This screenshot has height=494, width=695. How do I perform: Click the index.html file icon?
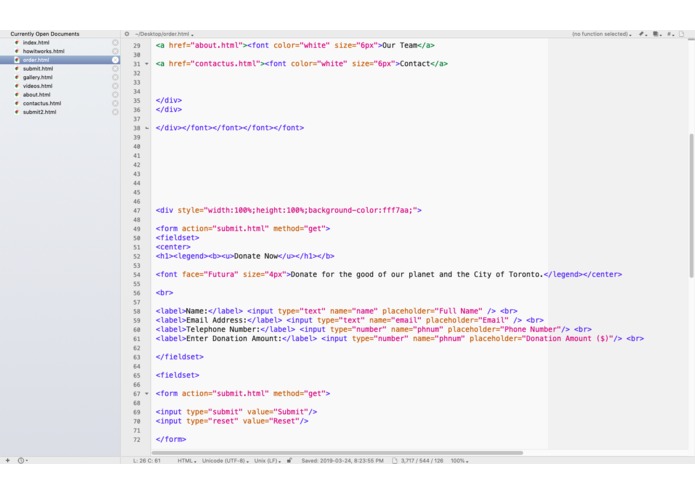click(x=17, y=43)
